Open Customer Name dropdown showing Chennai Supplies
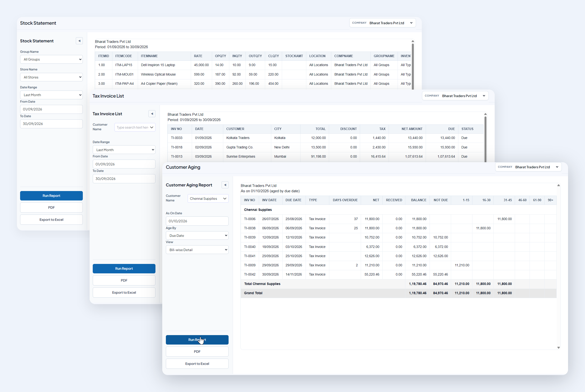Viewport: 585px width, 392px height. point(208,199)
